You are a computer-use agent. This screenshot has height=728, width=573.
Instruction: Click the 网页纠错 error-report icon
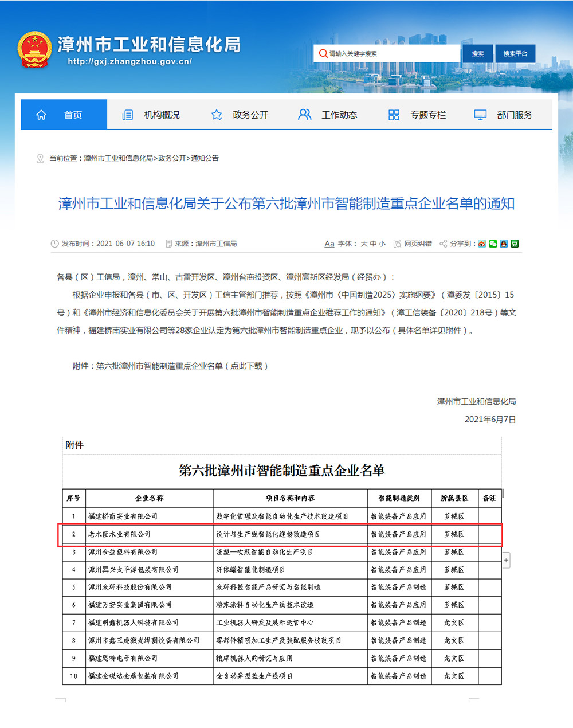click(397, 243)
